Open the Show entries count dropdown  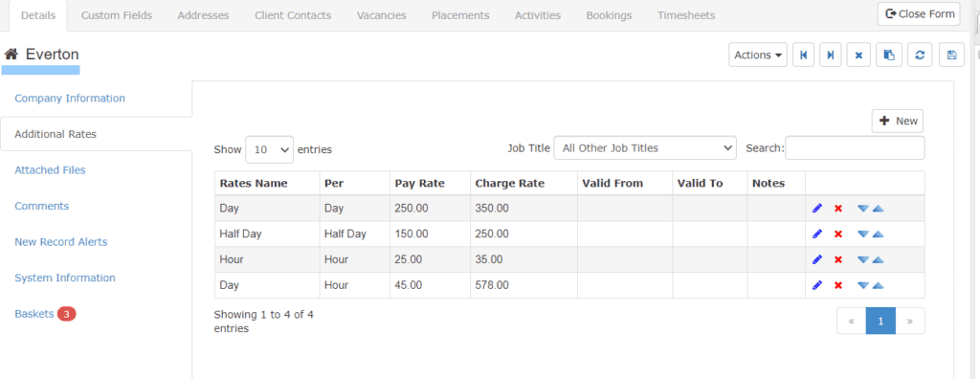pos(269,149)
